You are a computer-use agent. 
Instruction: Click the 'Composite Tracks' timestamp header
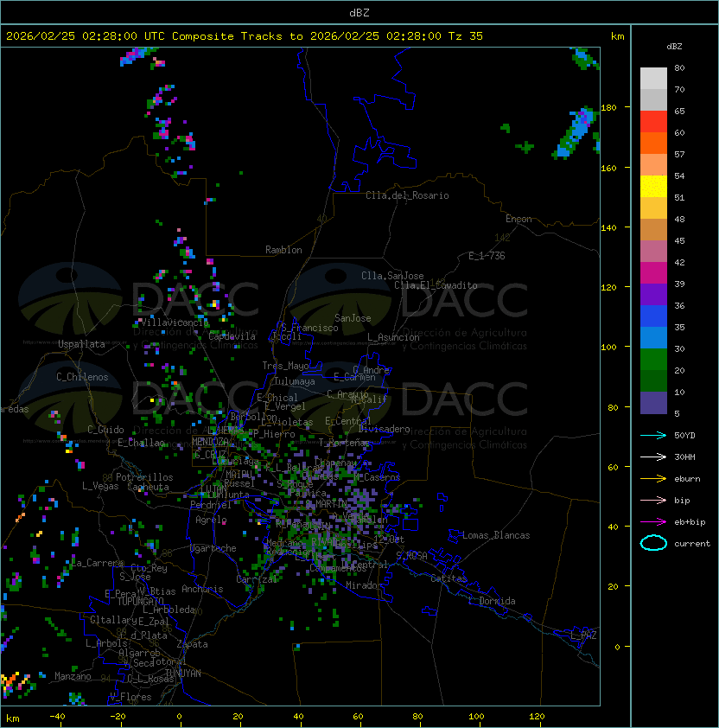[x=245, y=36]
